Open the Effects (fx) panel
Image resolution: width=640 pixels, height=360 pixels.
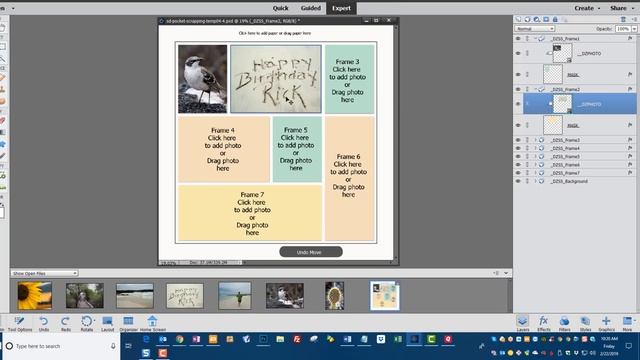pos(543,323)
